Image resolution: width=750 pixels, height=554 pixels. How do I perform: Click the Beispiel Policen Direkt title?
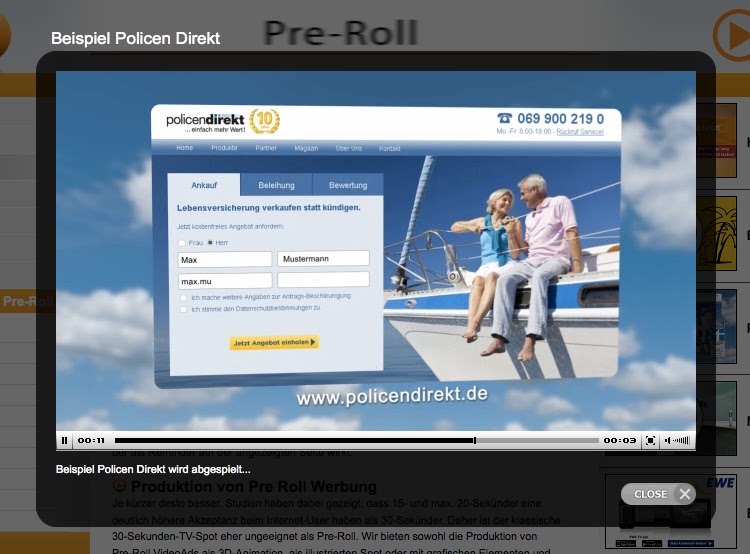click(x=135, y=38)
